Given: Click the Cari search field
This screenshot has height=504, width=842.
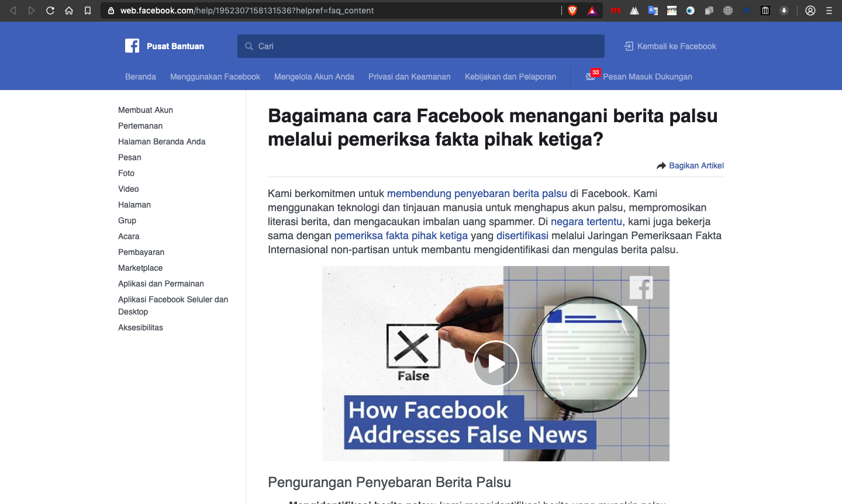Looking at the screenshot, I should 421,46.
